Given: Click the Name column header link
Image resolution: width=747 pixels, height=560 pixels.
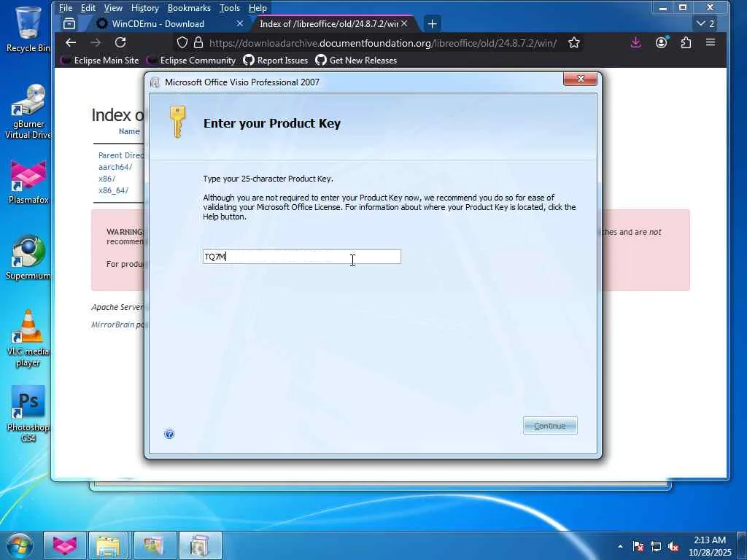Looking at the screenshot, I should (x=129, y=131).
